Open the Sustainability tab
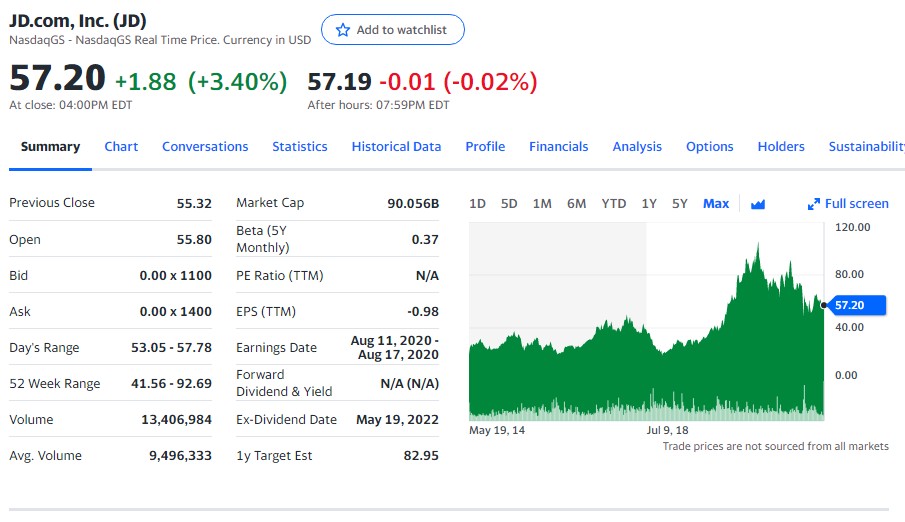 point(866,147)
